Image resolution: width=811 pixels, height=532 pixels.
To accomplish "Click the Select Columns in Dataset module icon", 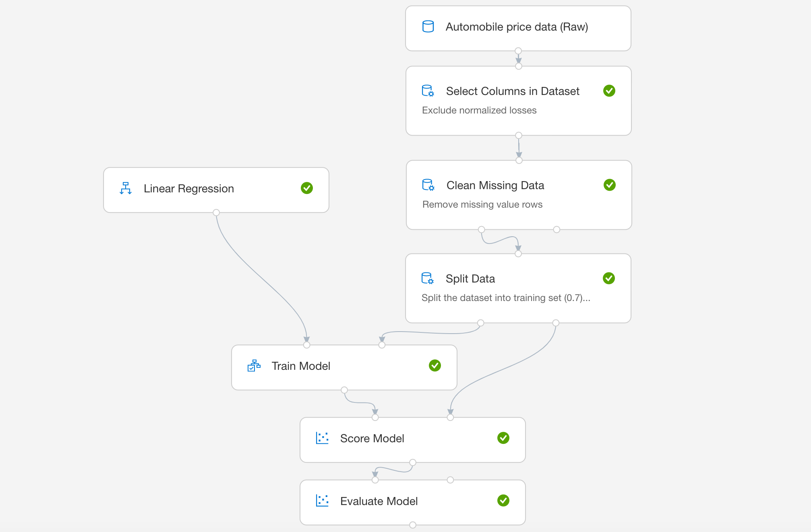I will [428, 91].
